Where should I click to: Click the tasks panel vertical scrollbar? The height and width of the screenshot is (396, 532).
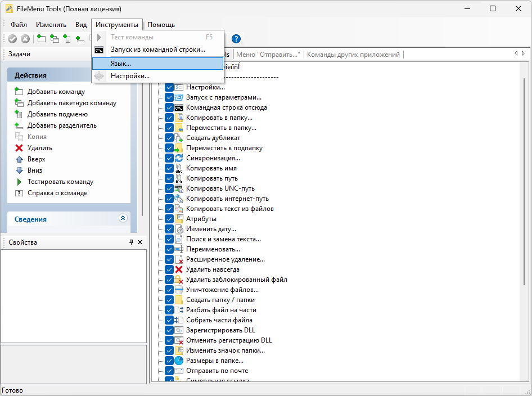143,149
